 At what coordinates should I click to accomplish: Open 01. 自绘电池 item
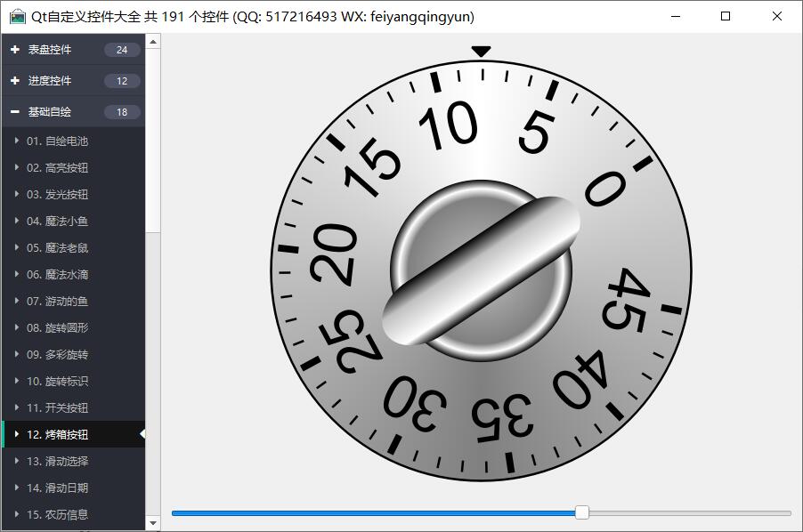57,141
